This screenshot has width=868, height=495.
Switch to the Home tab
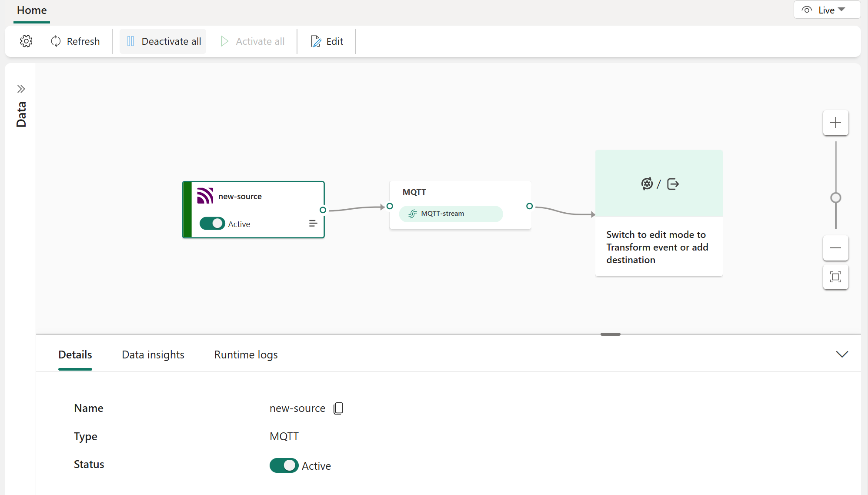coord(32,10)
